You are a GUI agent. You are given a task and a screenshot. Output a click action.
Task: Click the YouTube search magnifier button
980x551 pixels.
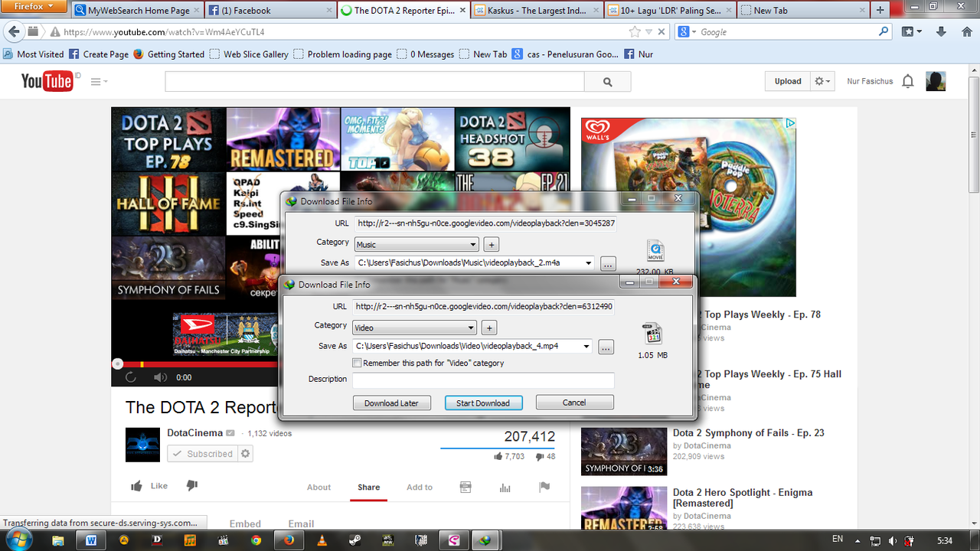[608, 82]
